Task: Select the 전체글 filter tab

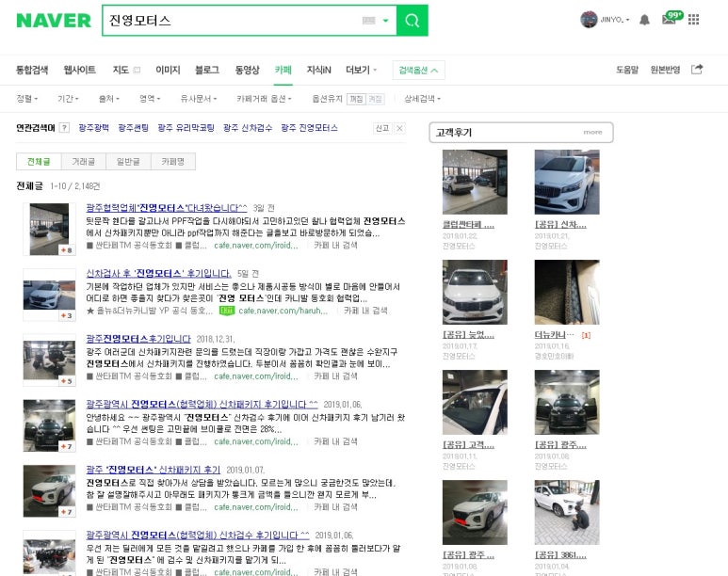Action: pyautogui.click(x=39, y=162)
